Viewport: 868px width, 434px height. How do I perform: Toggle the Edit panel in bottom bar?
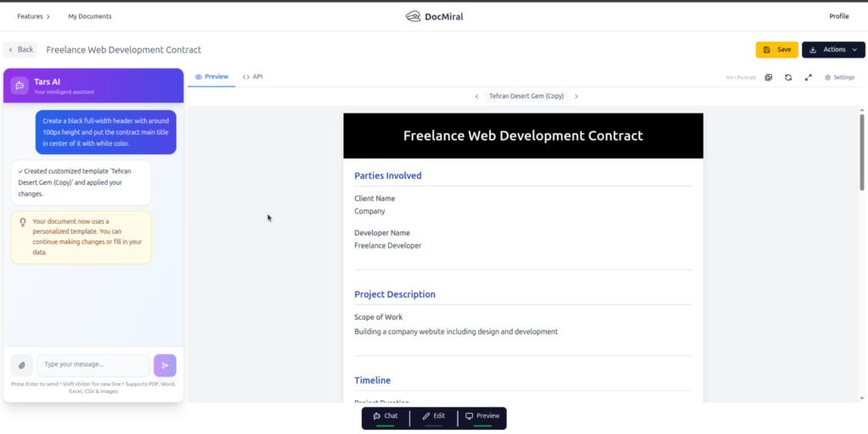(433, 416)
